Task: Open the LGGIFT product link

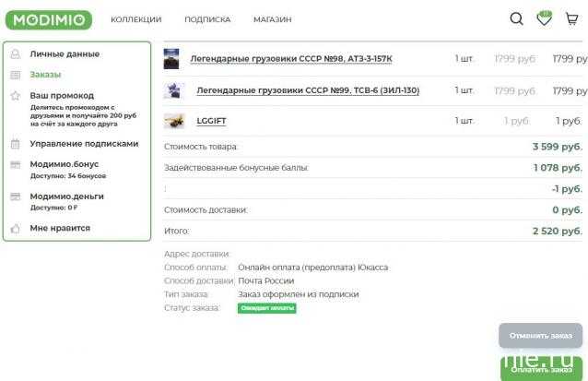Action: (x=211, y=121)
